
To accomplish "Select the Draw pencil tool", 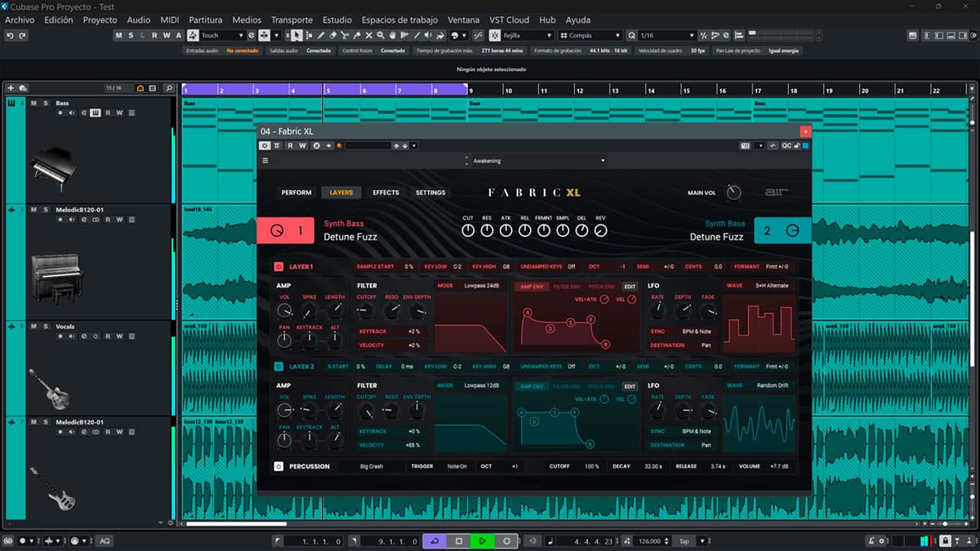I will click(321, 35).
